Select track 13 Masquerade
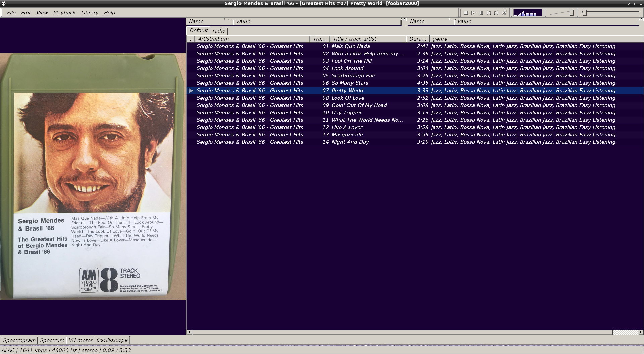 tap(415, 135)
